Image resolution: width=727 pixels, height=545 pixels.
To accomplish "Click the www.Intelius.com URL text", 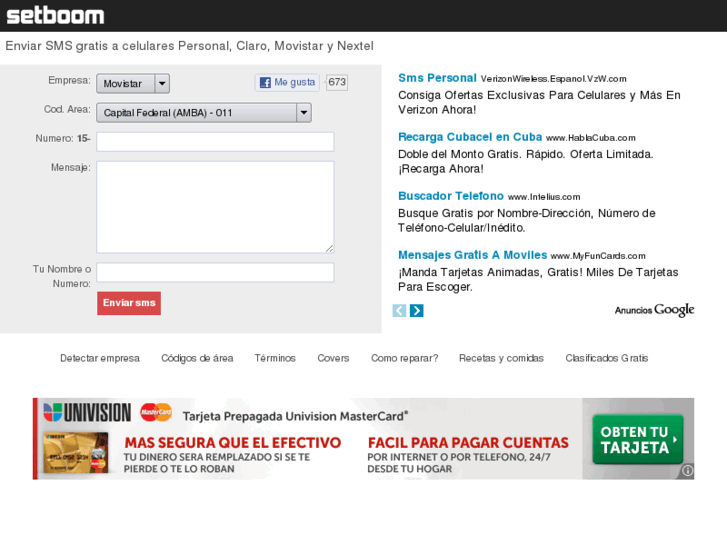I will point(544,197).
